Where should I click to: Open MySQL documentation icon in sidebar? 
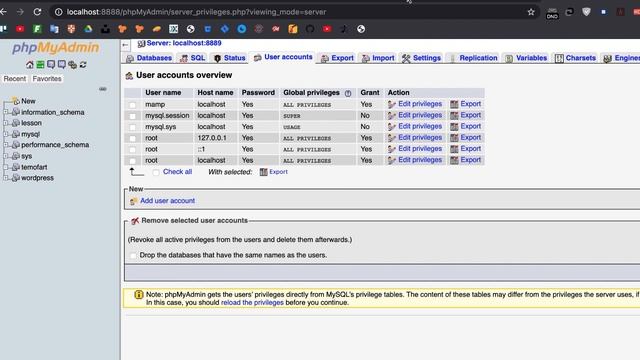(62, 64)
